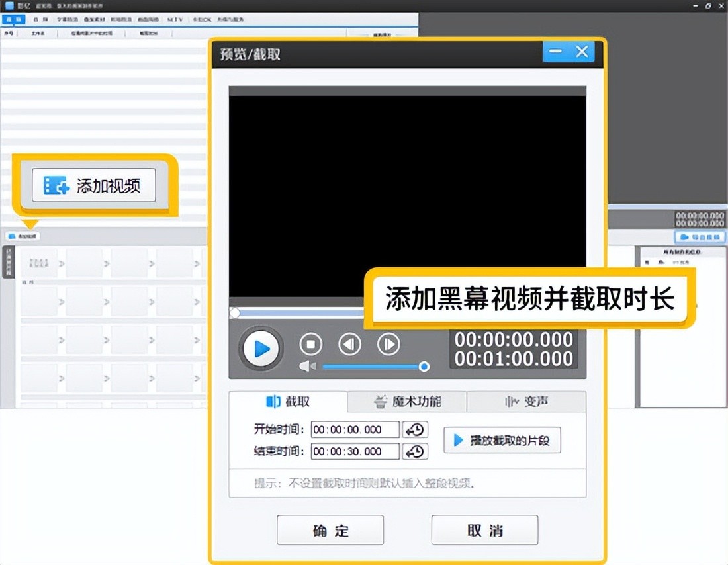Open the 变声 tab
Image resolution: width=728 pixels, height=565 pixels.
526,402
